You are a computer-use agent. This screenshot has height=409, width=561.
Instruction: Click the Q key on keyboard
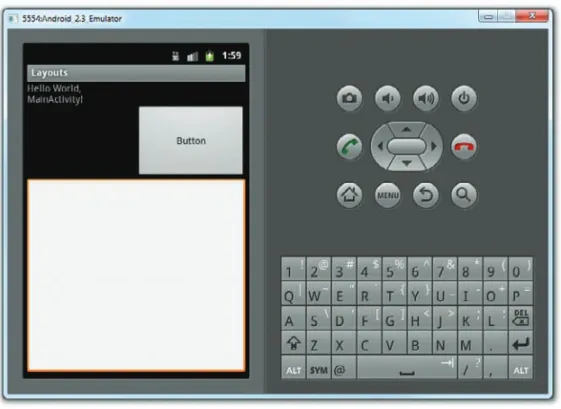(293, 293)
